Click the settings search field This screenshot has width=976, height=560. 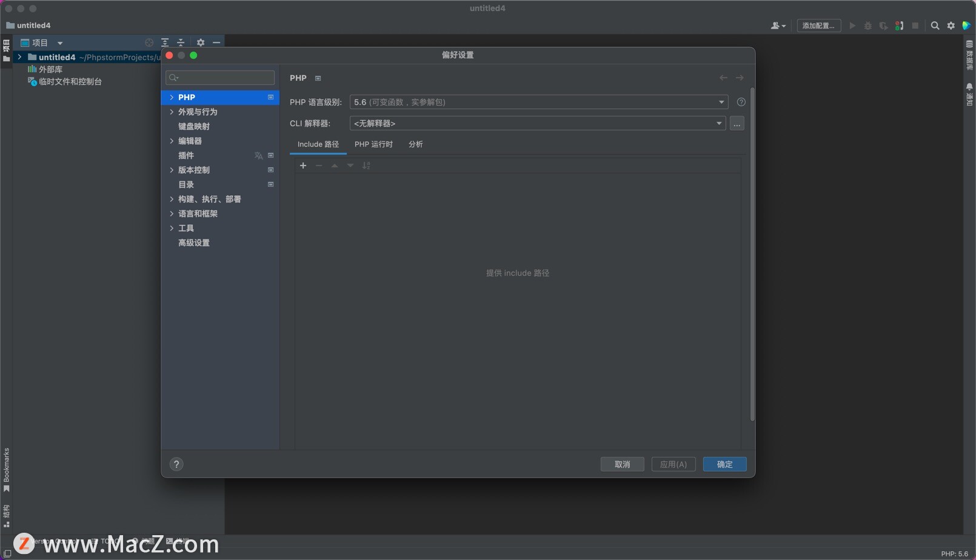(220, 78)
